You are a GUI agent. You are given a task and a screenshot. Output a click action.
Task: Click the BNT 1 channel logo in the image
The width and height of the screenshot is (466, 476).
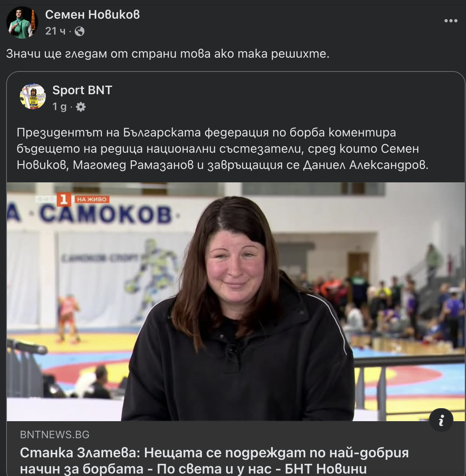(x=64, y=199)
